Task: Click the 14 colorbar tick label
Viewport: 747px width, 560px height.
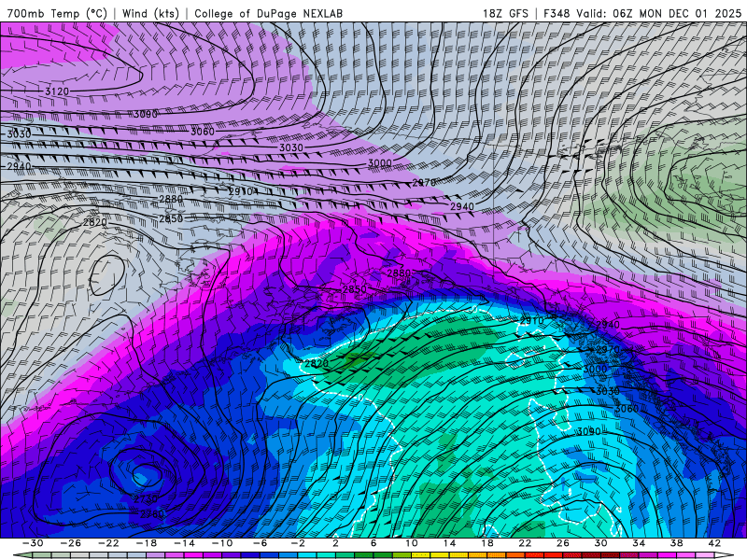Action: (449, 543)
